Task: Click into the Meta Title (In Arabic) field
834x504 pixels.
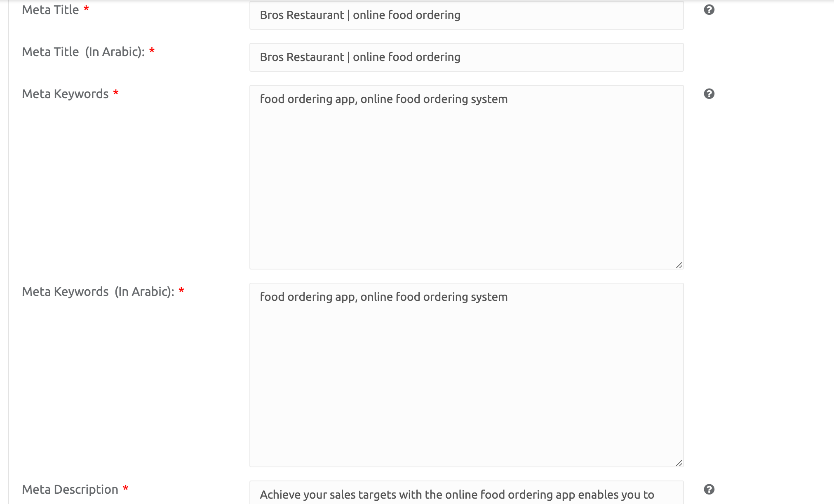Action: tap(466, 57)
